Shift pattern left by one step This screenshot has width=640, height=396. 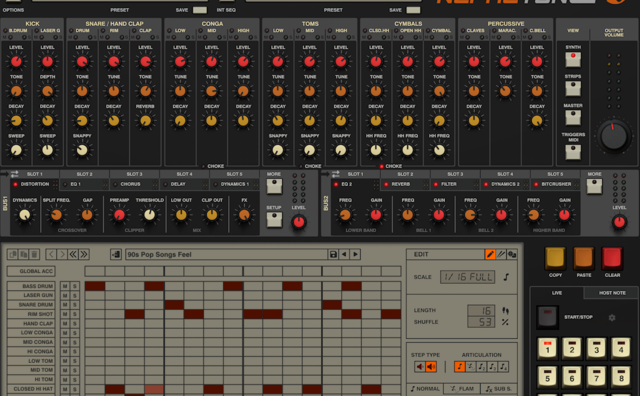(x=51, y=254)
